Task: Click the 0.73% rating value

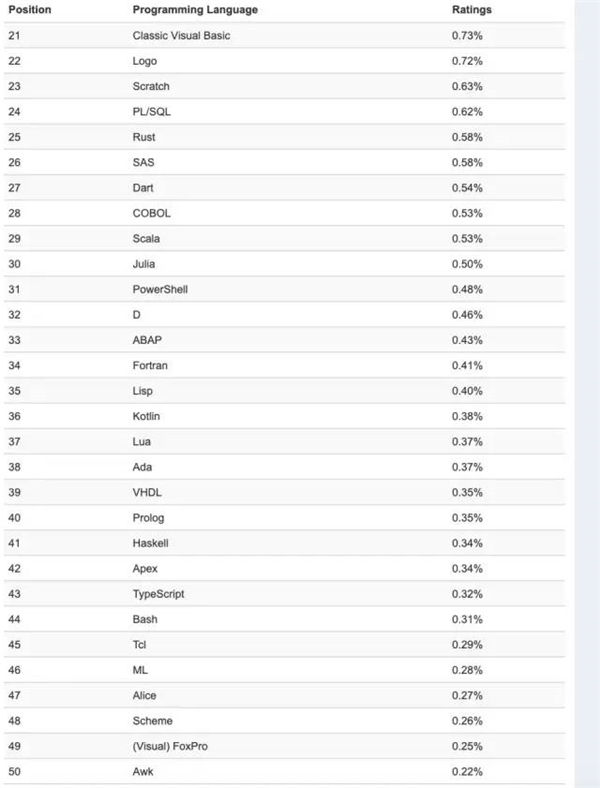Action: click(x=467, y=36)
